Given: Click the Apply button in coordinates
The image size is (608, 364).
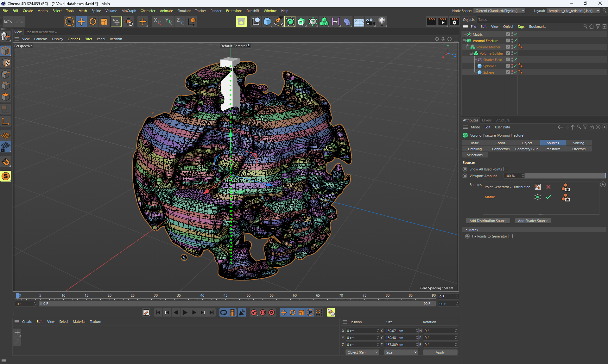Looking at the screenshot, I should click(x=440, y=352).
